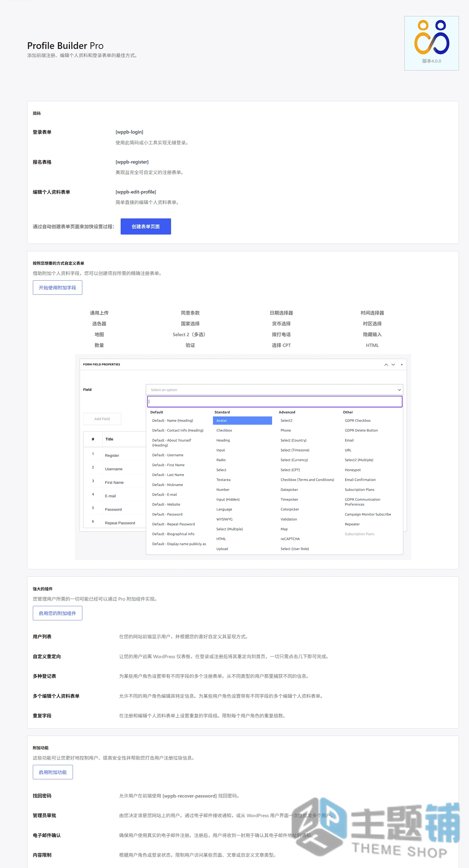Select the URL option in Other column

point(348,450)
